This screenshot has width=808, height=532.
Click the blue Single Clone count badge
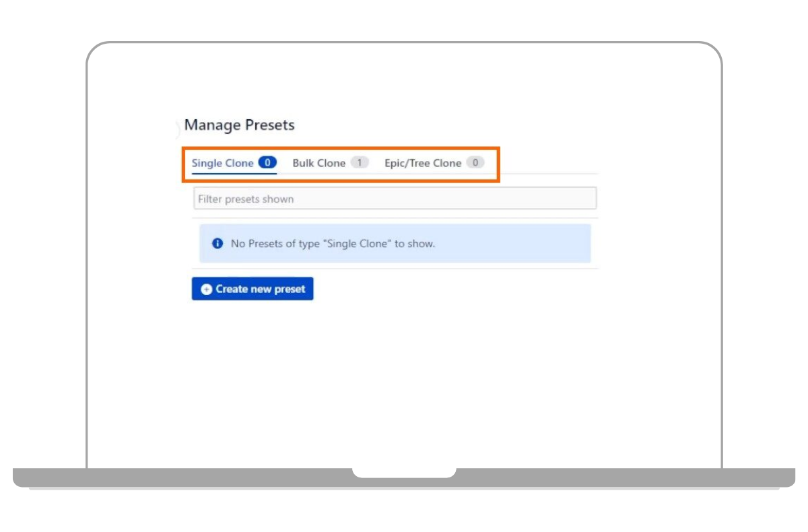click(x=267, y=163)
